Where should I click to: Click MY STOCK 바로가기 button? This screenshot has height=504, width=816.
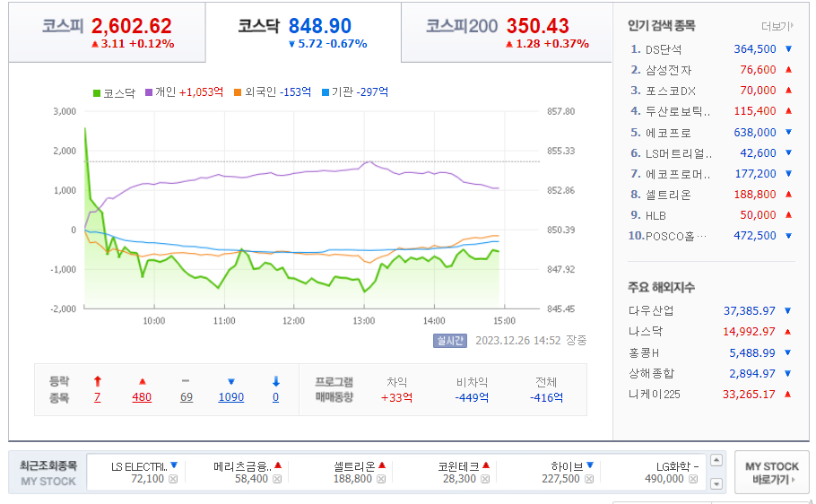(x=772, y=473)
